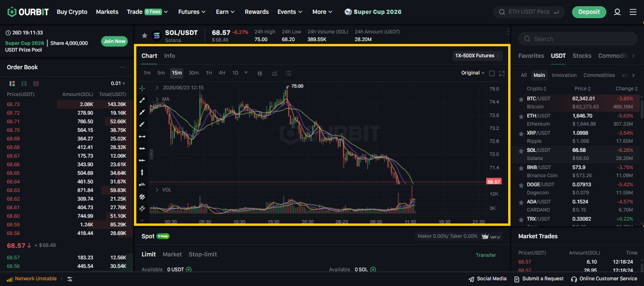Image resolution: width=644 pixels, height=286 pixels.
Task: Open the More dropdown menu
Action: pyautogui.click(x=322, y=12)
